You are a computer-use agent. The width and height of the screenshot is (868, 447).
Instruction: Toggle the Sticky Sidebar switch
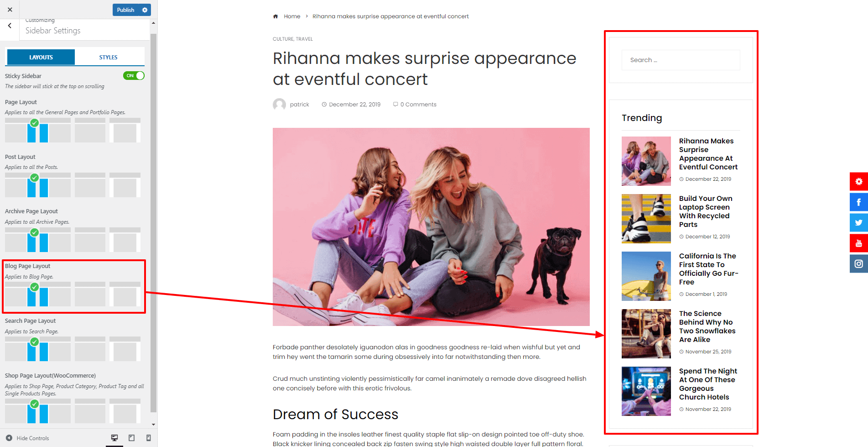134,76
